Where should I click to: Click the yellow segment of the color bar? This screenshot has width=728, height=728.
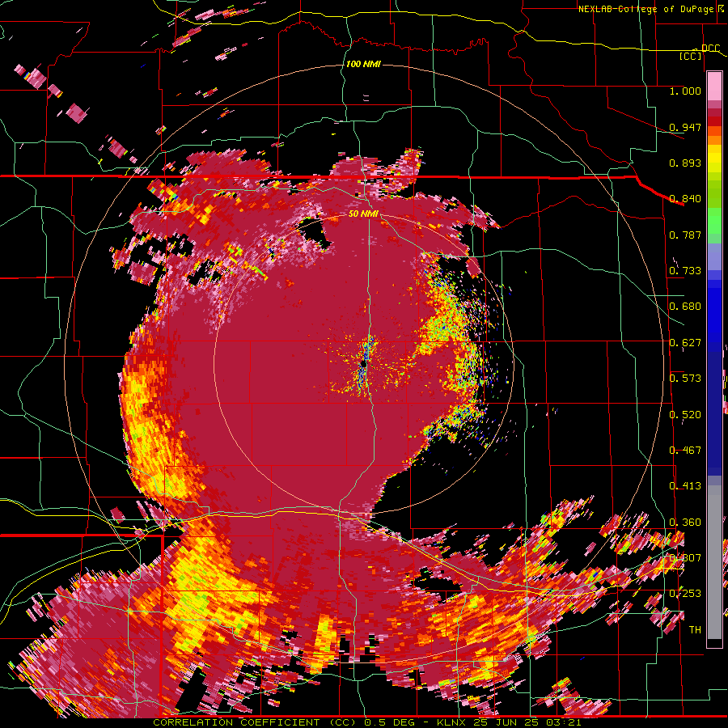pos(714,159)
